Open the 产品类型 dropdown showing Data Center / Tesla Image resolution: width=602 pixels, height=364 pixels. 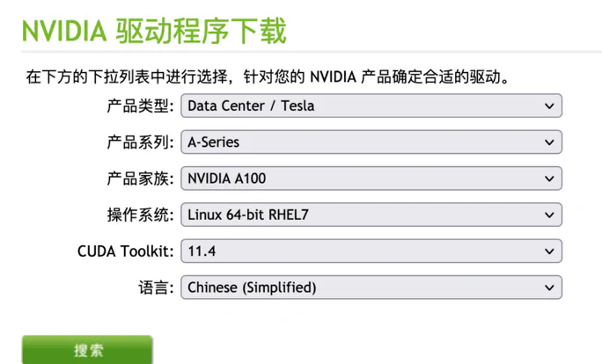click(x=370, y=106)
